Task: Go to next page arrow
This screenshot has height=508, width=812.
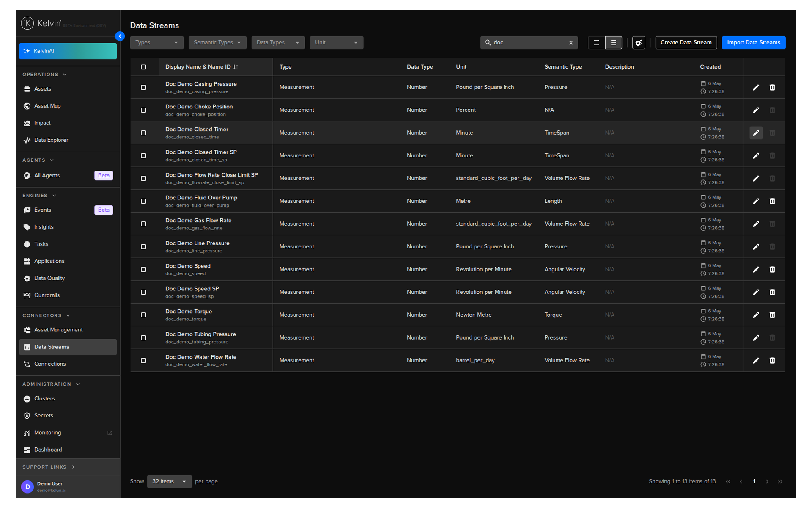Action: point(767,482)
